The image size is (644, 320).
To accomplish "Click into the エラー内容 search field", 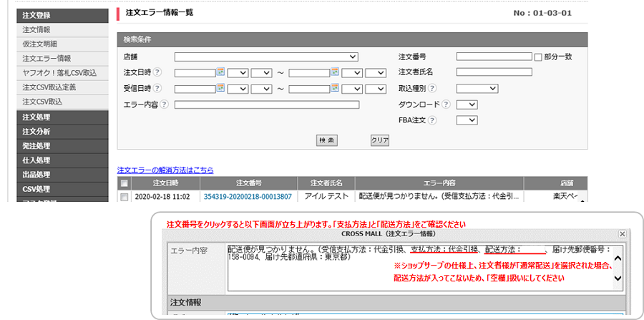I will pos(267,105).
